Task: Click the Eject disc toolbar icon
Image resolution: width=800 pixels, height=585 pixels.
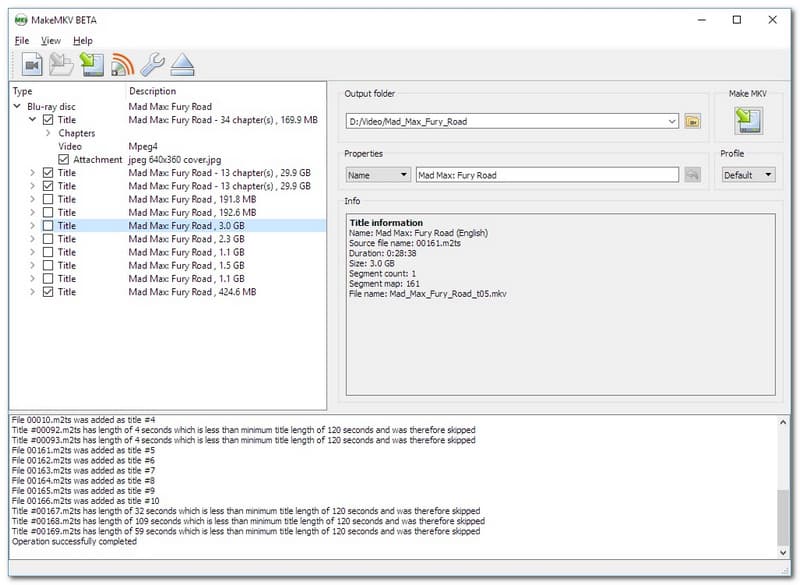Action: [x=182, y=66]
